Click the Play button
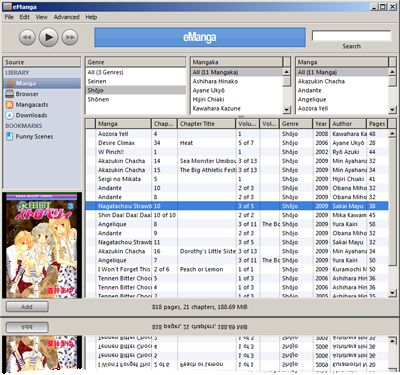Screen dimensions: 400x375 [x=49, y=37]
